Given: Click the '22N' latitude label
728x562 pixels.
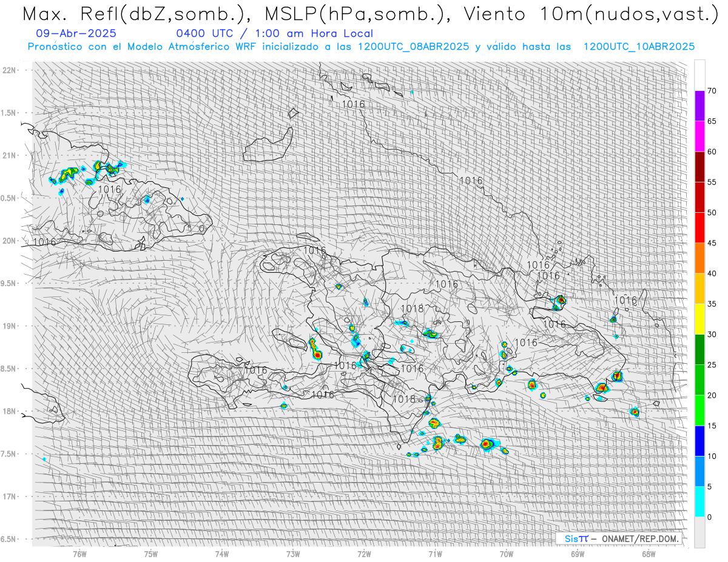Looking at the screenshot, I should pyautogui.click(x=9, y=70).
